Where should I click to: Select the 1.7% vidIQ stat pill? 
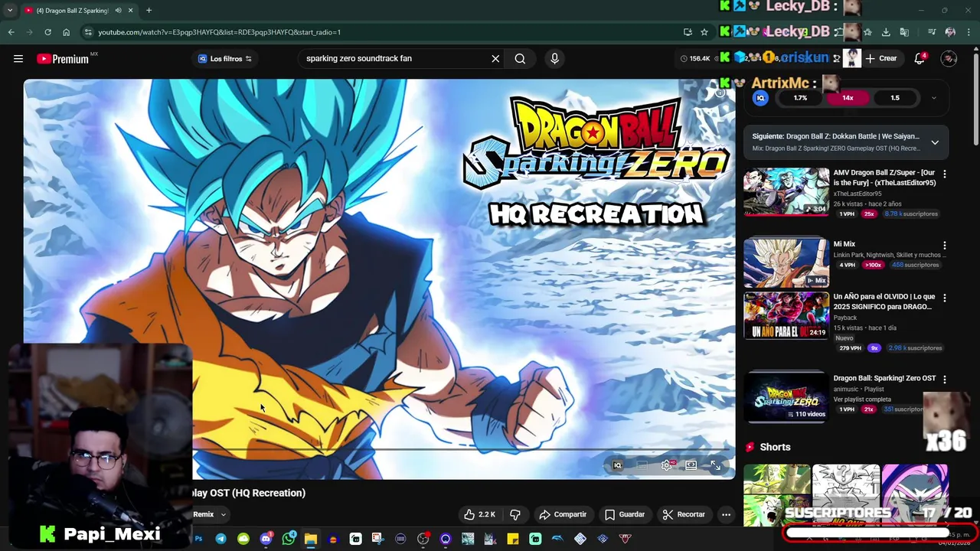[x=800, y=98]
